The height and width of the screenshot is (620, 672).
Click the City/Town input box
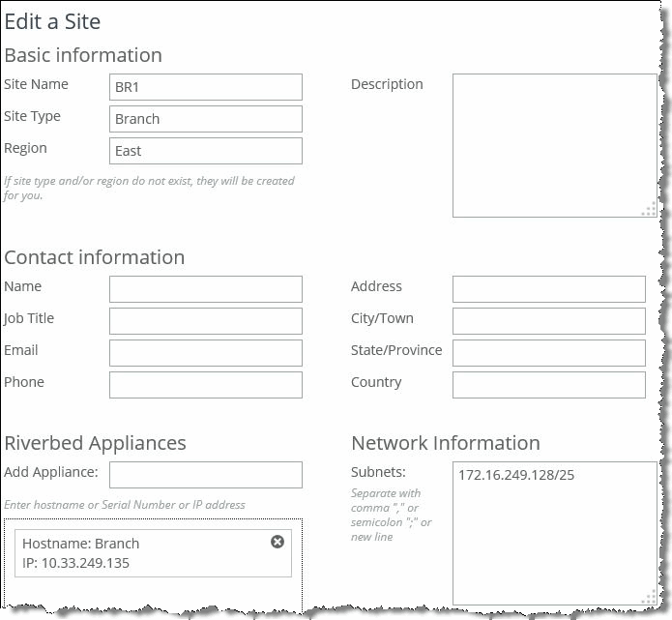[548, 321]
